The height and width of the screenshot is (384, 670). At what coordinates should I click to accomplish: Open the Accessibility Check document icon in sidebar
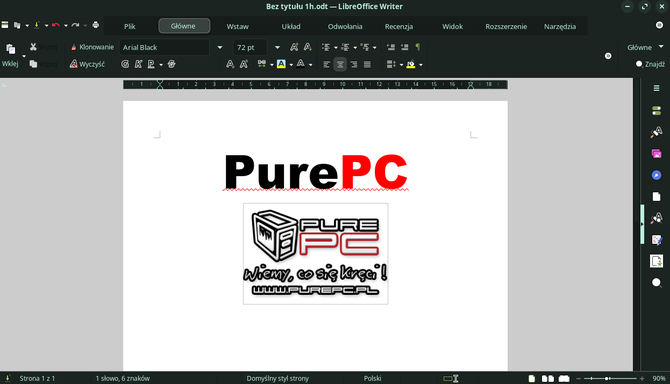click(656, 261)
